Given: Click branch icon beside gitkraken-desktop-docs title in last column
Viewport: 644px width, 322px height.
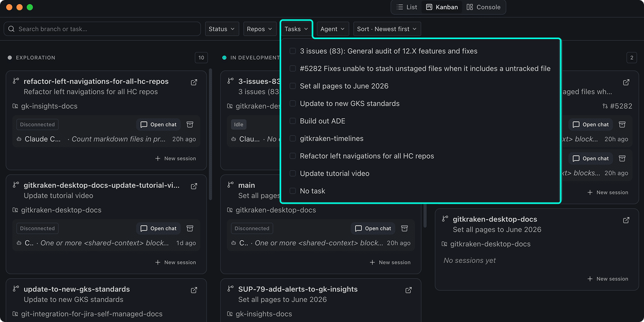Looking at the screenshot, I should tap(445, 219).
